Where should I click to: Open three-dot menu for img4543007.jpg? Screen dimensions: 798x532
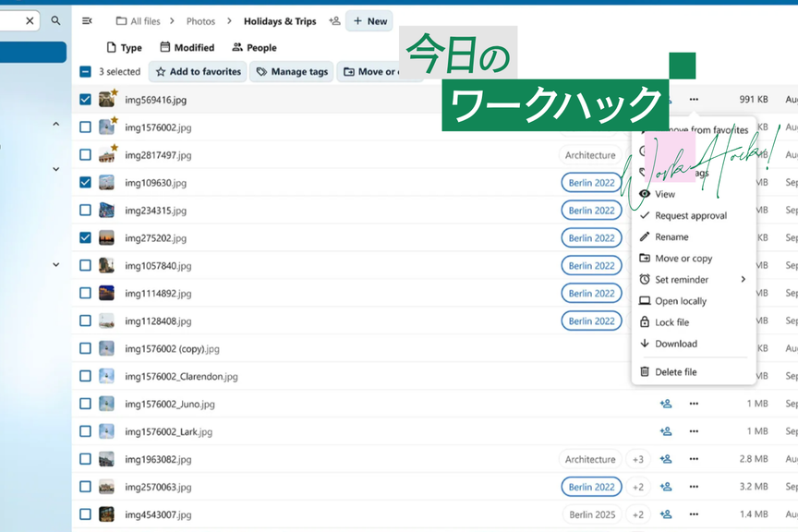click(x=694, y=514)
